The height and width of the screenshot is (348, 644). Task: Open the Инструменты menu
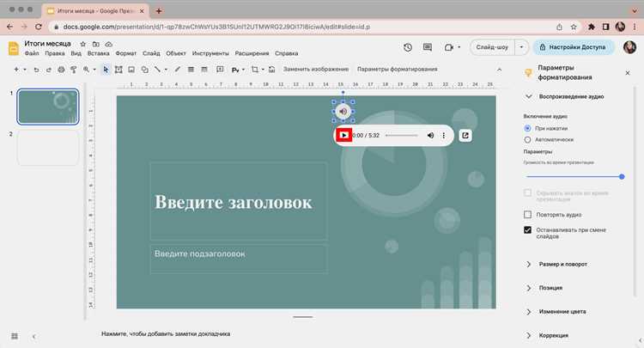(210, 53)
